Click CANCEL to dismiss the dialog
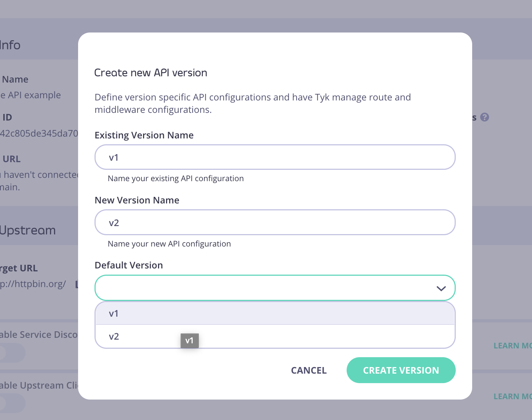This screenshot has width=532, height=420. click(x=308, y=370)
